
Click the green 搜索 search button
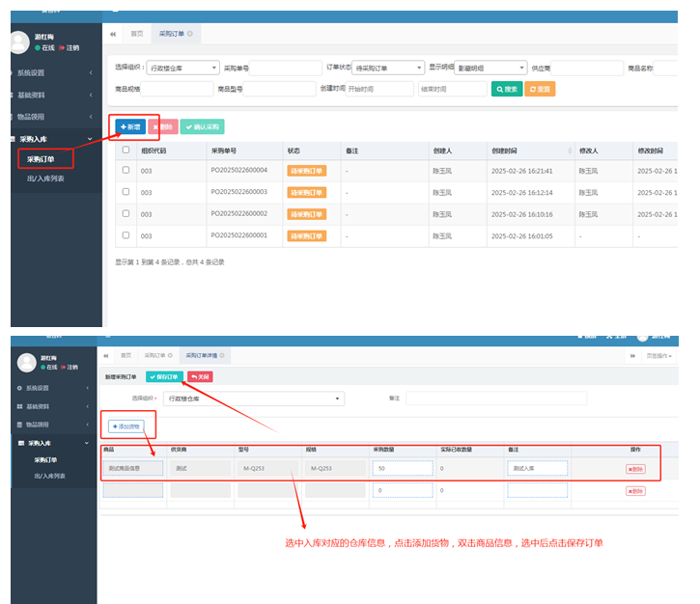tap(508, 89)
